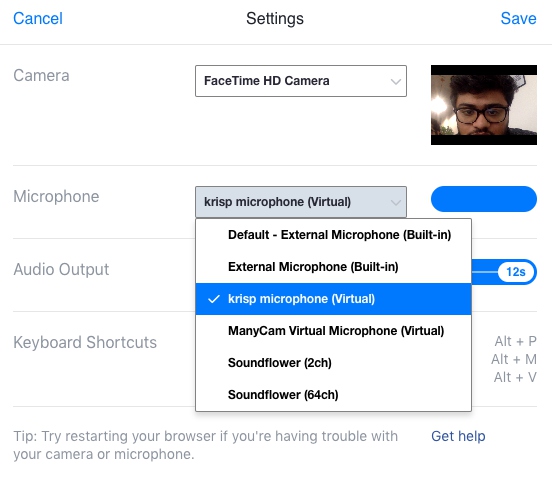The image size is (552, 477).
Task: Click the Alt + P shortcut text
Action: coord(515,341)
